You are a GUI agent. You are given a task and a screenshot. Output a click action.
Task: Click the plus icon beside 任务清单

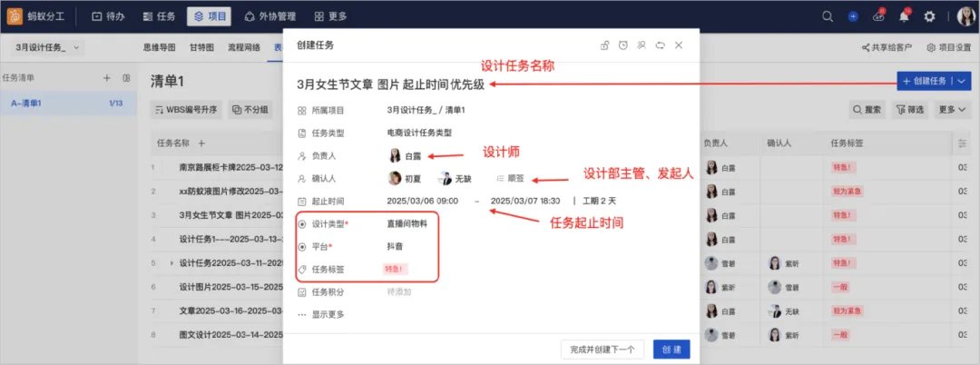click(106, 78)
